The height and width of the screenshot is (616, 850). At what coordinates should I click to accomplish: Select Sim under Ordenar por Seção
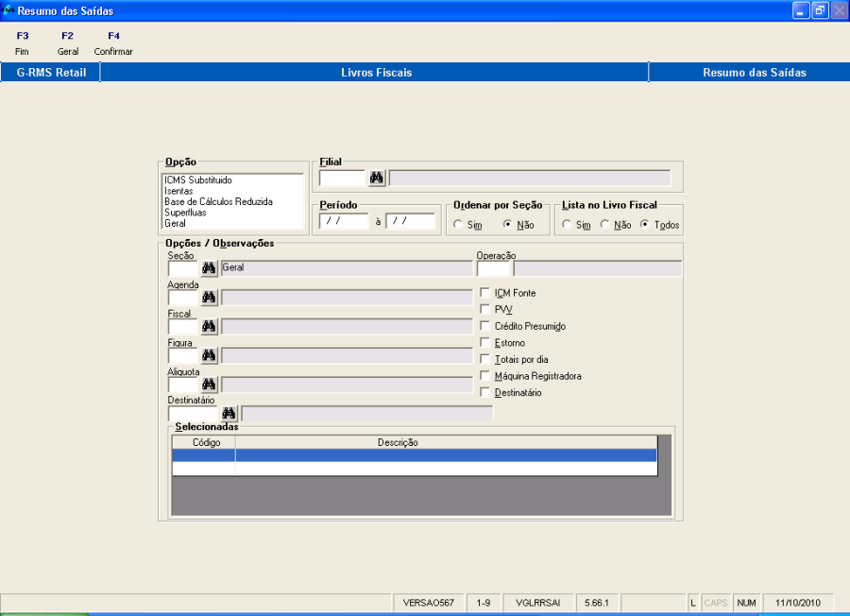tap(458, 225)
